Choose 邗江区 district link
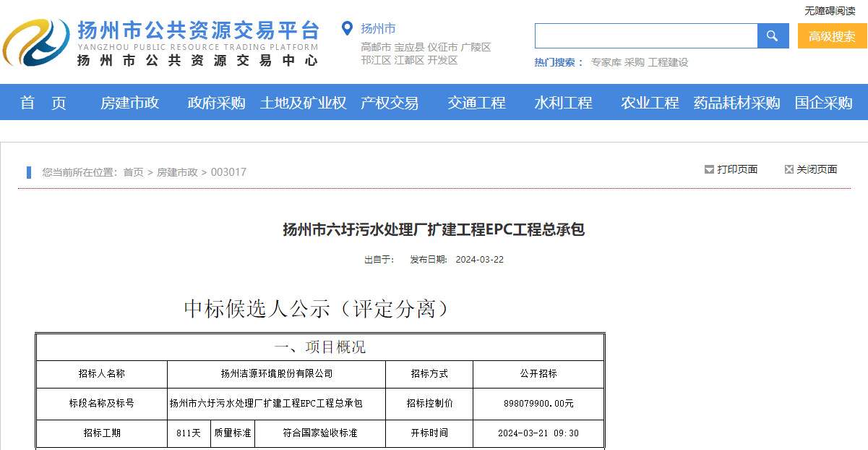The image size is (868, 450). (x=375, y=60)
